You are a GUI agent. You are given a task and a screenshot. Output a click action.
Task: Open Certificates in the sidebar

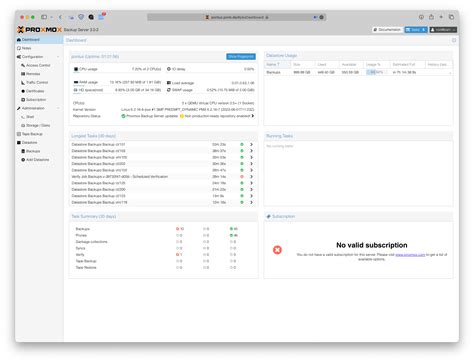point(35,91)
